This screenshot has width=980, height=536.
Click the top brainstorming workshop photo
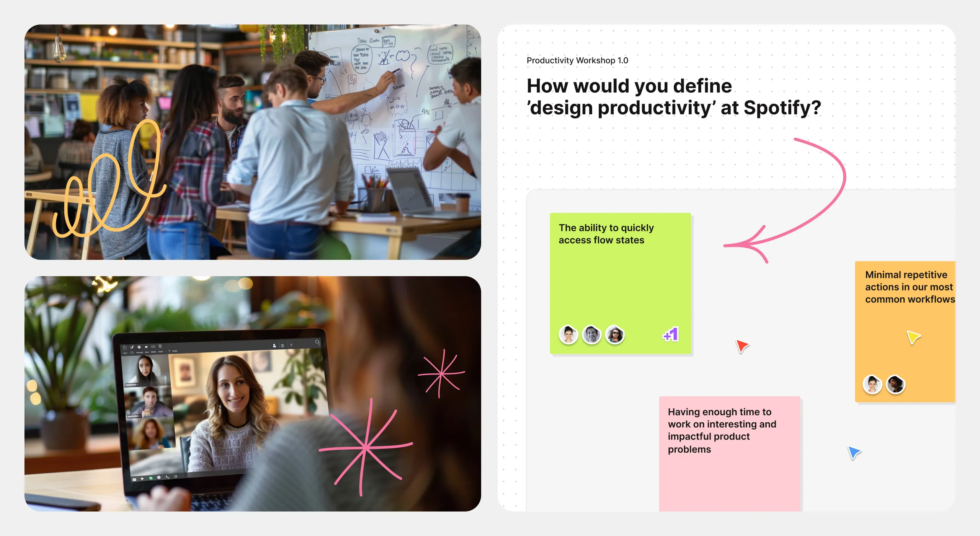(253, 141)
